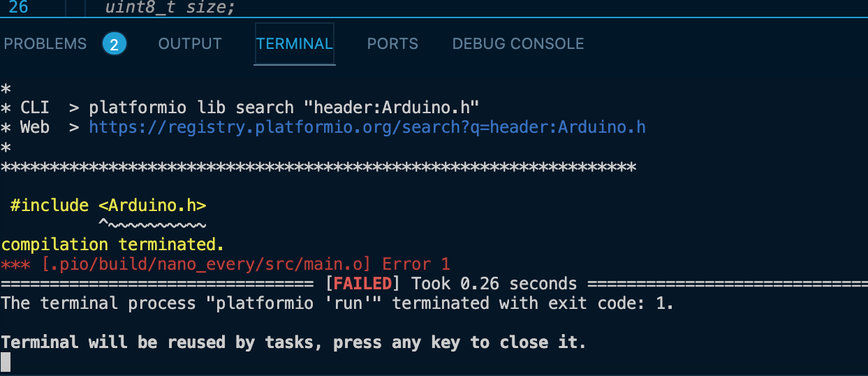Viewport: 868px width, 376px height.
Task: Switch to the PROBLEMS tab
Action: click(x=45, y=43)
